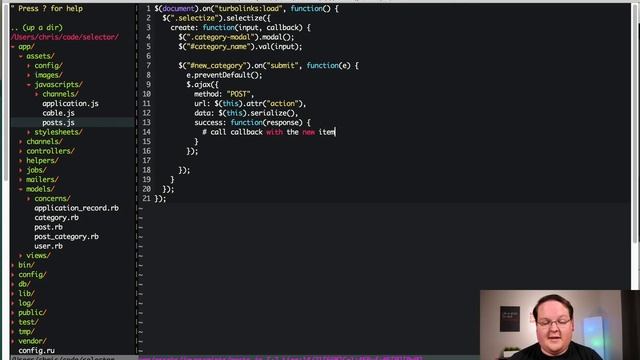
Task: Open the public/ folder
Action: [32, 313]
